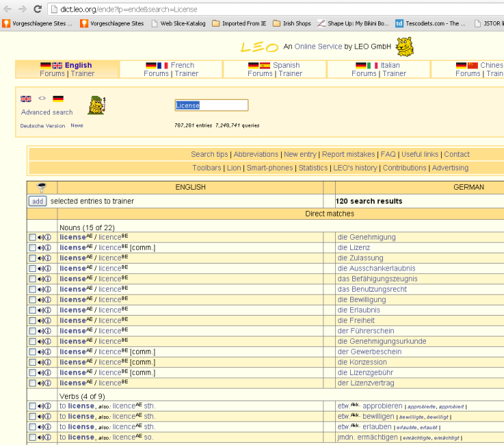
Task: Open the Online Service link in header
Action: point(318,47)
